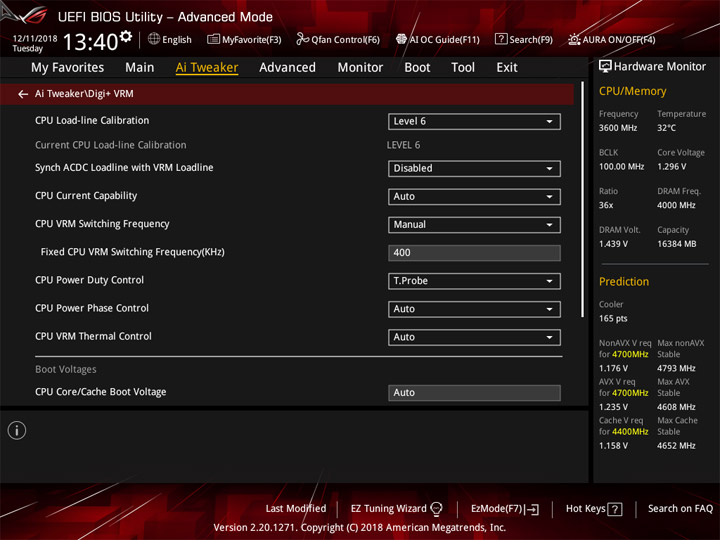
Task: Click Last Modified in the footer
Action: pyautogui.click(x=296, y=509)
